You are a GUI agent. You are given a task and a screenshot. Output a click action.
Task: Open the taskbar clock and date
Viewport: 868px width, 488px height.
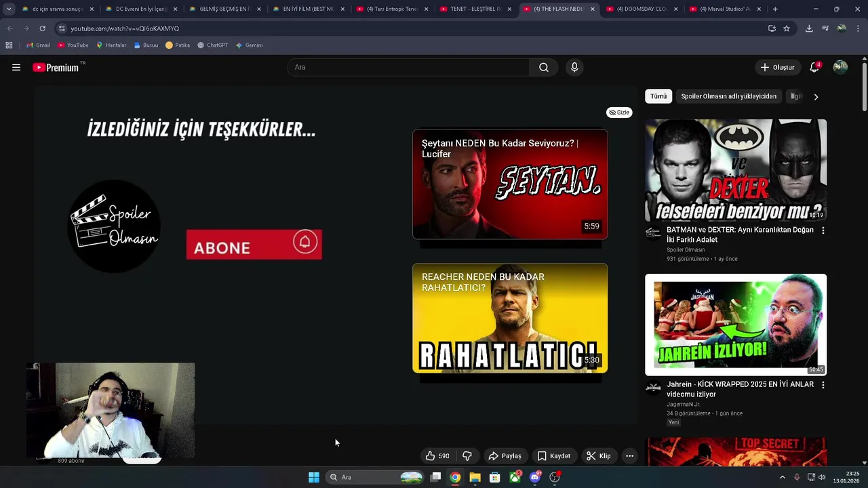[x=846, y=477]
